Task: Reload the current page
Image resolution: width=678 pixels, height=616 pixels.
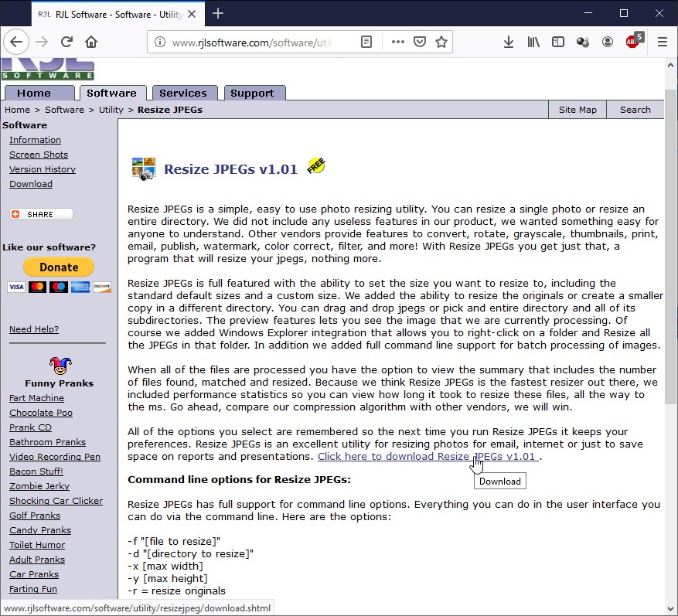Action: click(x=67, y=42)
